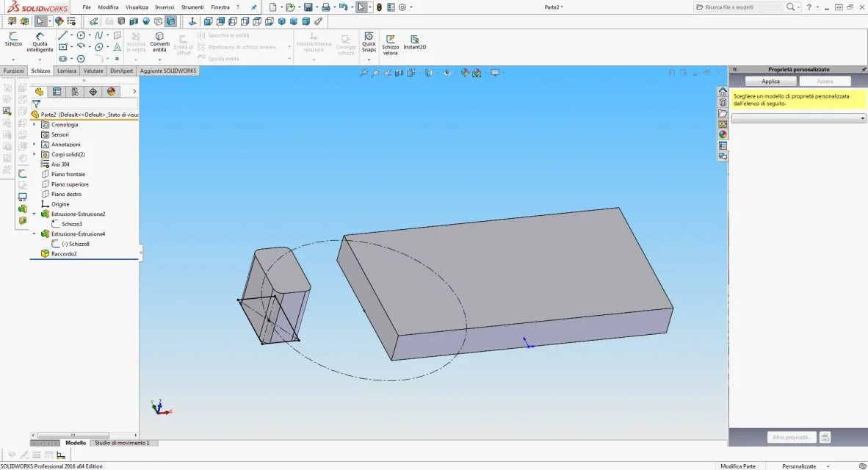Switch to ConfigurationManager tab
The image size is (868, 470).
point(75,91)
